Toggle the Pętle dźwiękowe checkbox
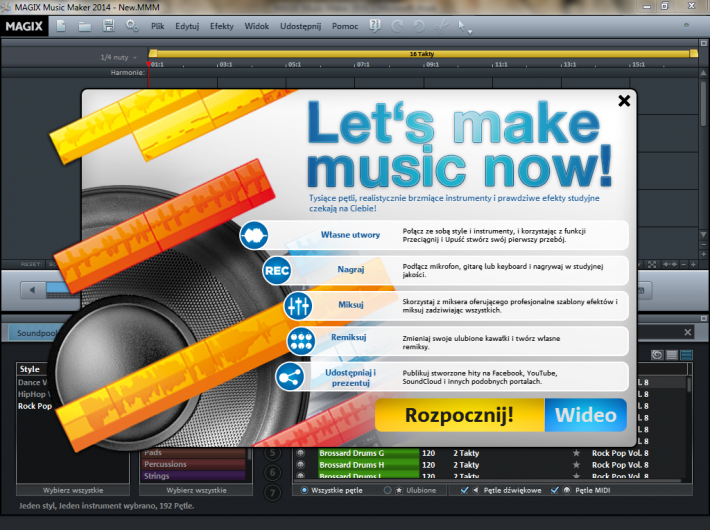 (464, 490)
